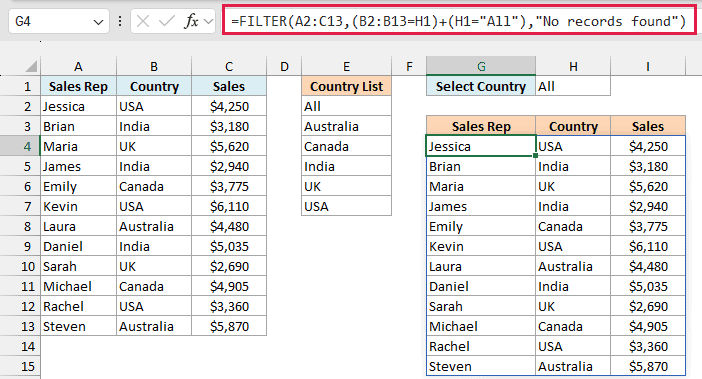
Task: Select row 1 header
Action: (x=20, y=86)
